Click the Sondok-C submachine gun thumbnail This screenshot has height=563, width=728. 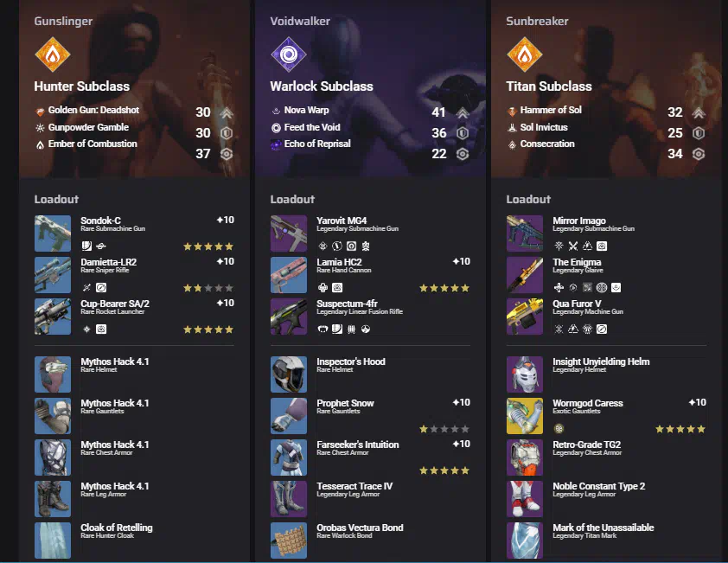[53, 234]
